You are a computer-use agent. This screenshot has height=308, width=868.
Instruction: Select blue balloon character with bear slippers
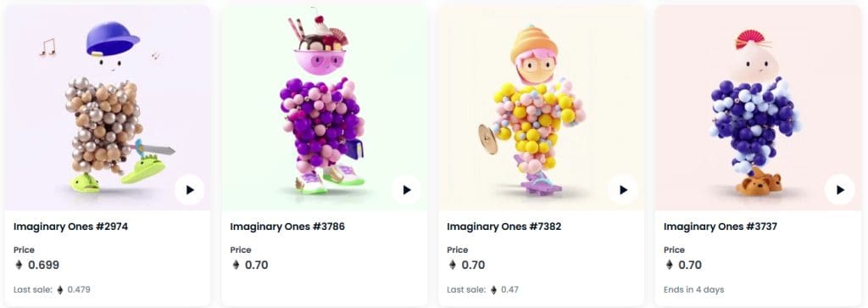pyautogui.click(x=758, y=108)
